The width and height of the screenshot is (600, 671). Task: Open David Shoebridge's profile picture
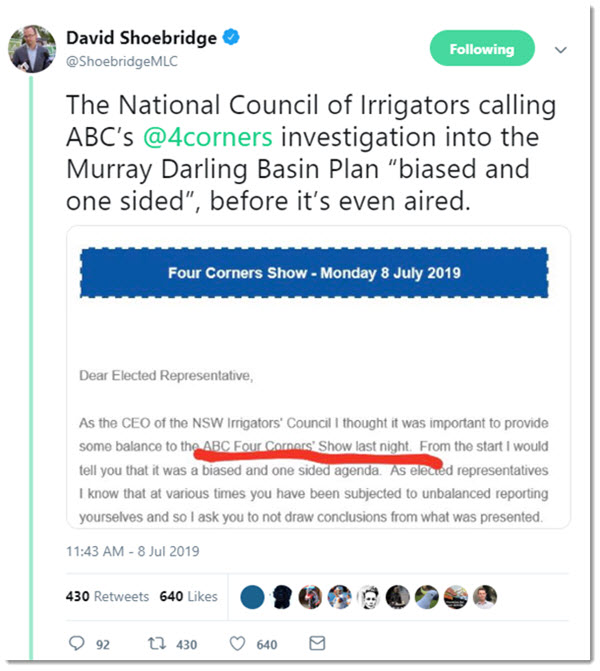33,49
